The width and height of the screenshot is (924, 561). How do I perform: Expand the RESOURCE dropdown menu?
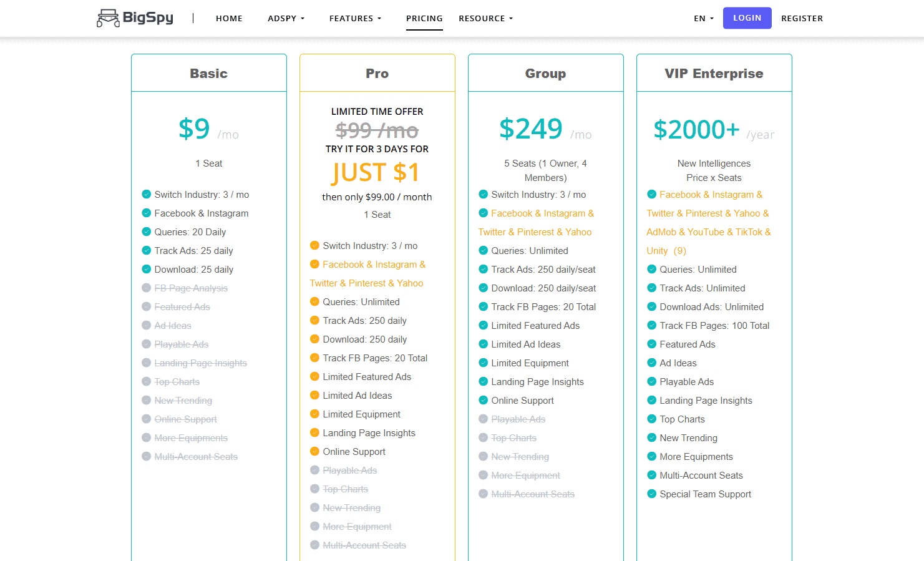pyautogui.click(x=486, y=19)
